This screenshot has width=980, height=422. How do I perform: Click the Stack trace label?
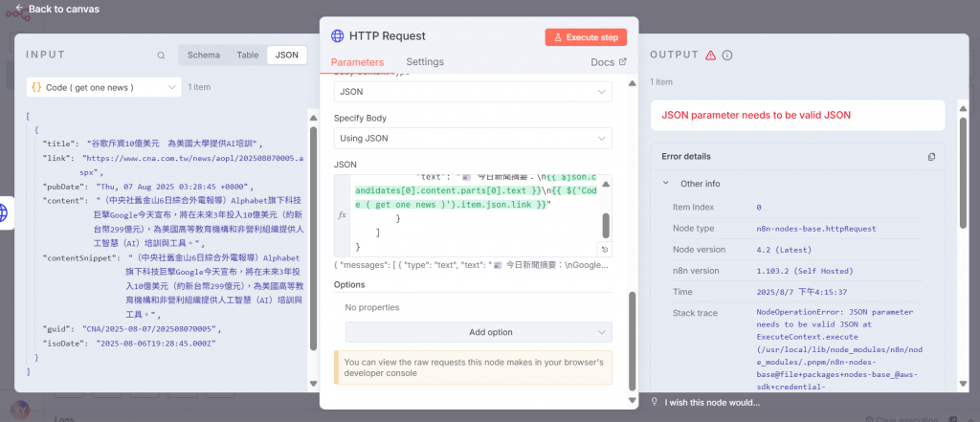pyautogui.click(x=695, y=313)
